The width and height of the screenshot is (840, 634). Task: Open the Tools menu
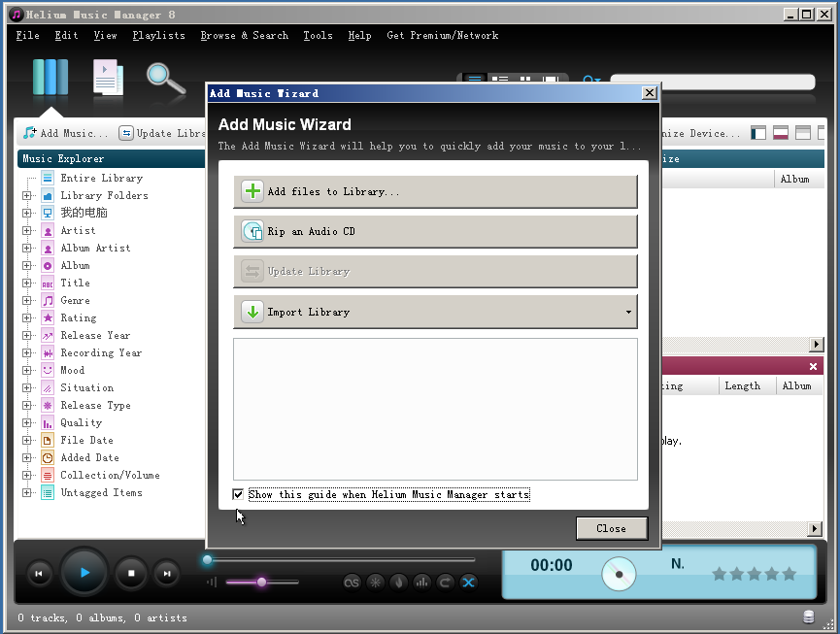(x=318, y=35)
